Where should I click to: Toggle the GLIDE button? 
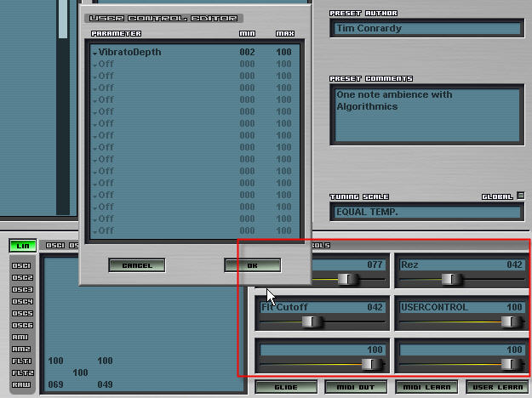click(x=286, y=387)
